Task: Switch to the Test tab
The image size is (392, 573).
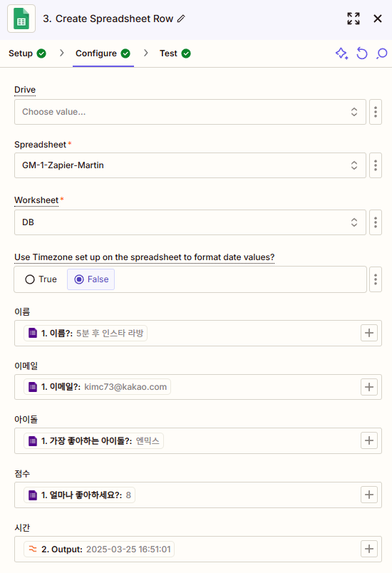Action: coord(175,53)
